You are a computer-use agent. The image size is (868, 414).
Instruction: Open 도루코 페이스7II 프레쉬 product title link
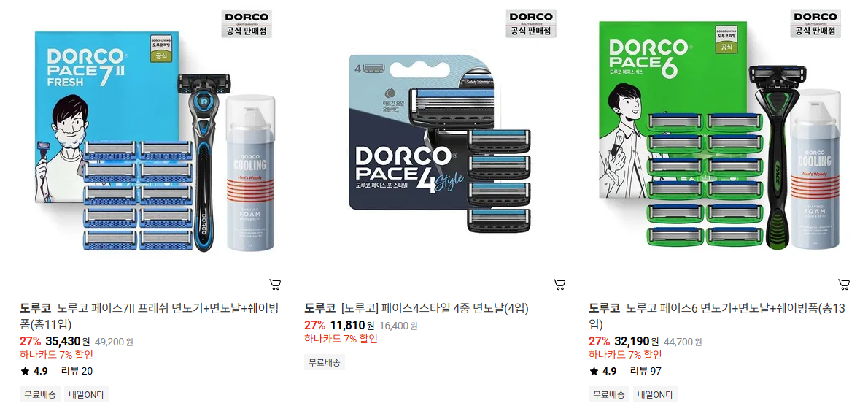tap(150, 316)
